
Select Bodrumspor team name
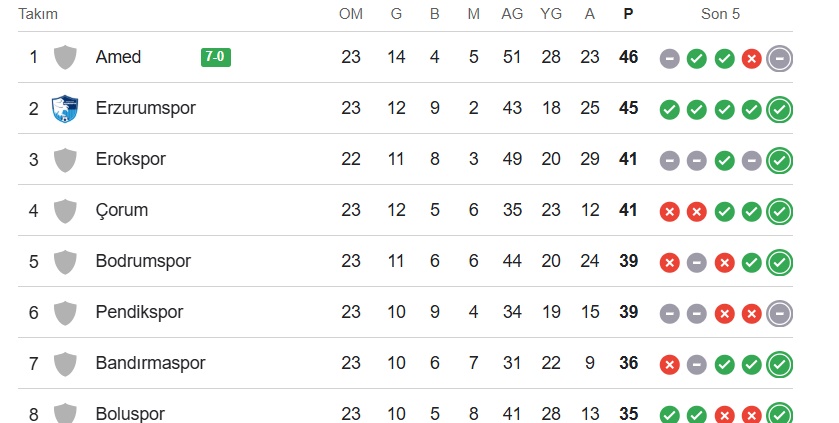pyautogui.click(x=142, y=261)
